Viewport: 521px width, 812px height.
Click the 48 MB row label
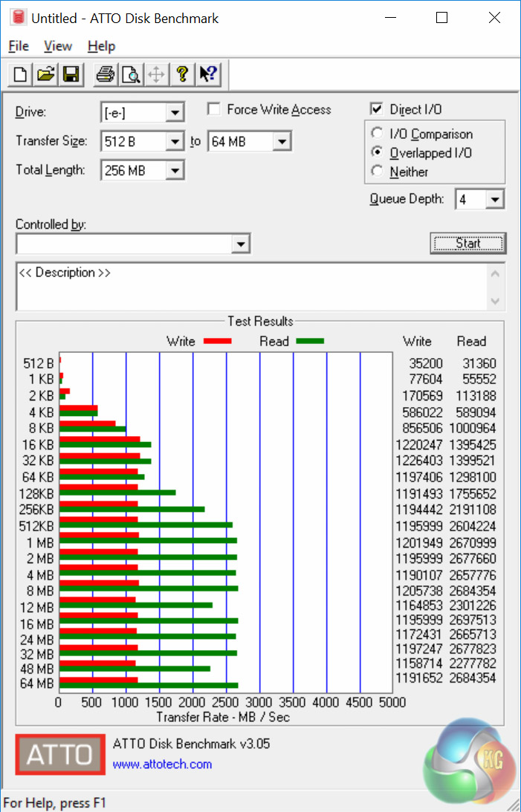[36, 669]
